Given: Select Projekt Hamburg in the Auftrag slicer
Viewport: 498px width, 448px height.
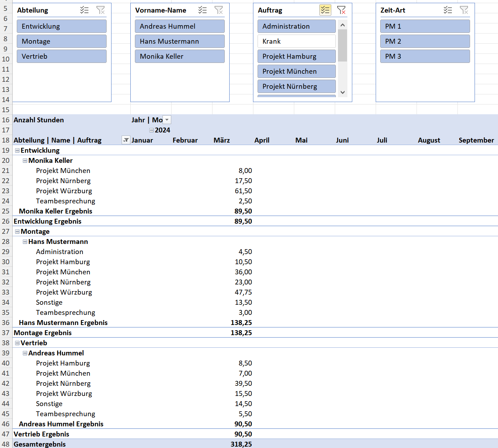Looking at the screenshot, I should pos(296,56).
